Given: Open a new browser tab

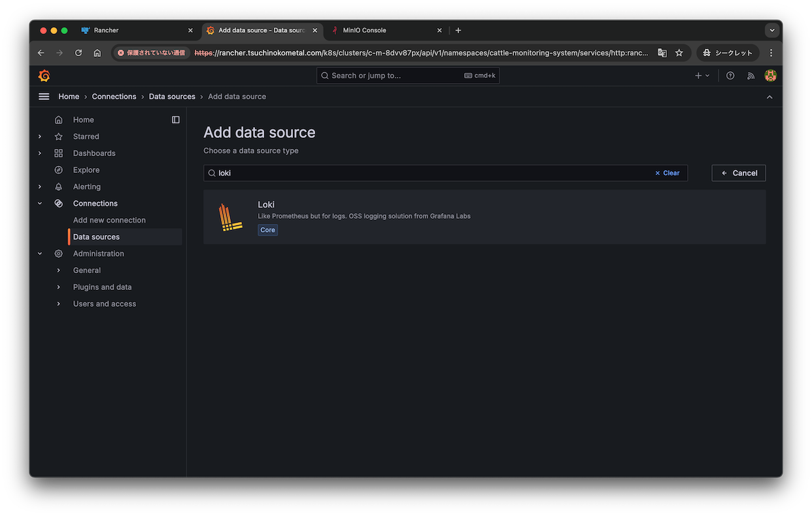Looking at the screenshot, I should (458, 30).
